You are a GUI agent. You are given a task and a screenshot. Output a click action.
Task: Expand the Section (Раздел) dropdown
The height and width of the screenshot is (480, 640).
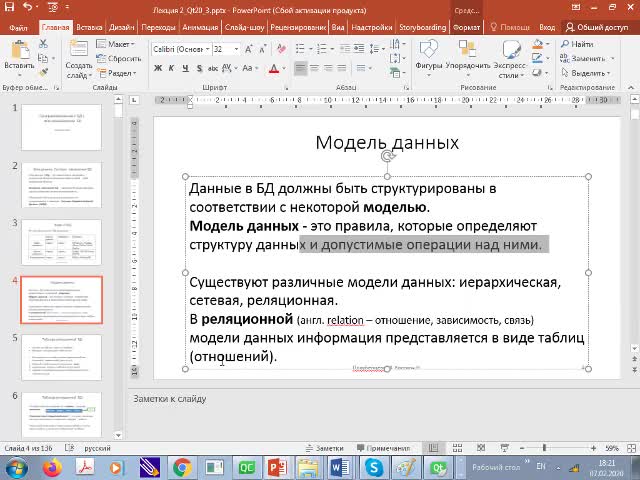pos(117,73)
